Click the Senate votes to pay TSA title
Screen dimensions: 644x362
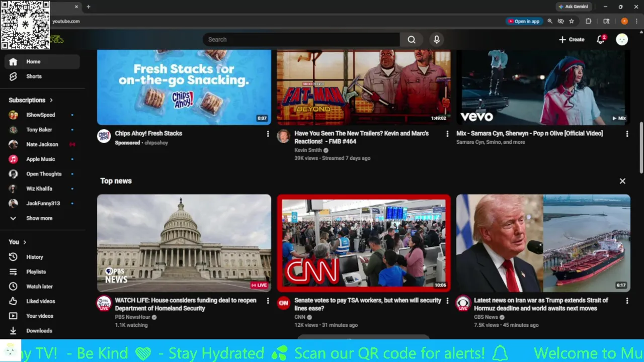point(368,304)
